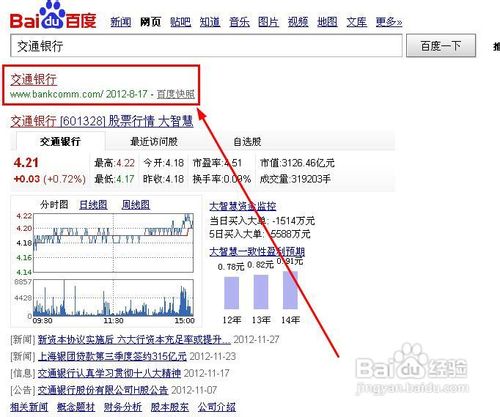Click the 12年 earnings bar
This screenshot has height=417, width=500.
pos(231,293)
